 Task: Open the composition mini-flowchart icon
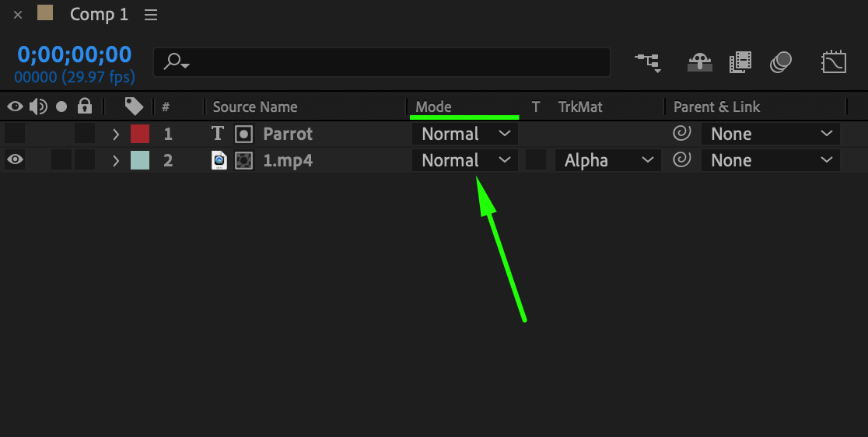647,61
